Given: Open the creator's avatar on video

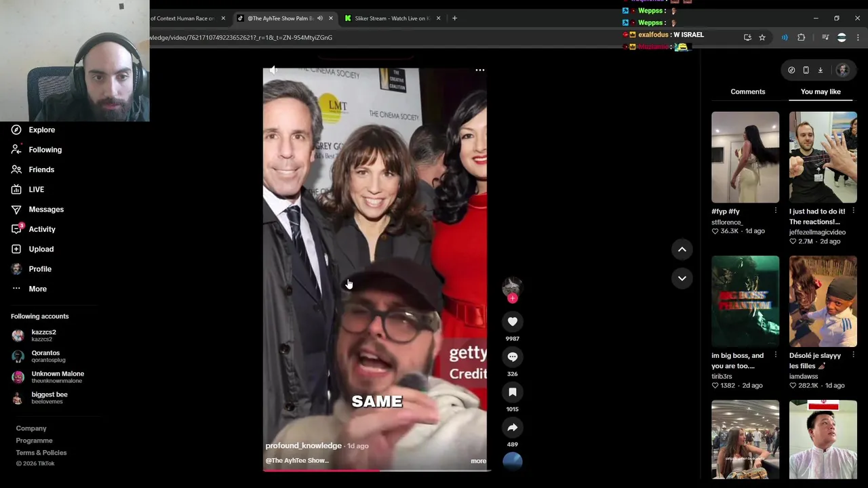Looking at the screenshot, I should coord(512,286).
